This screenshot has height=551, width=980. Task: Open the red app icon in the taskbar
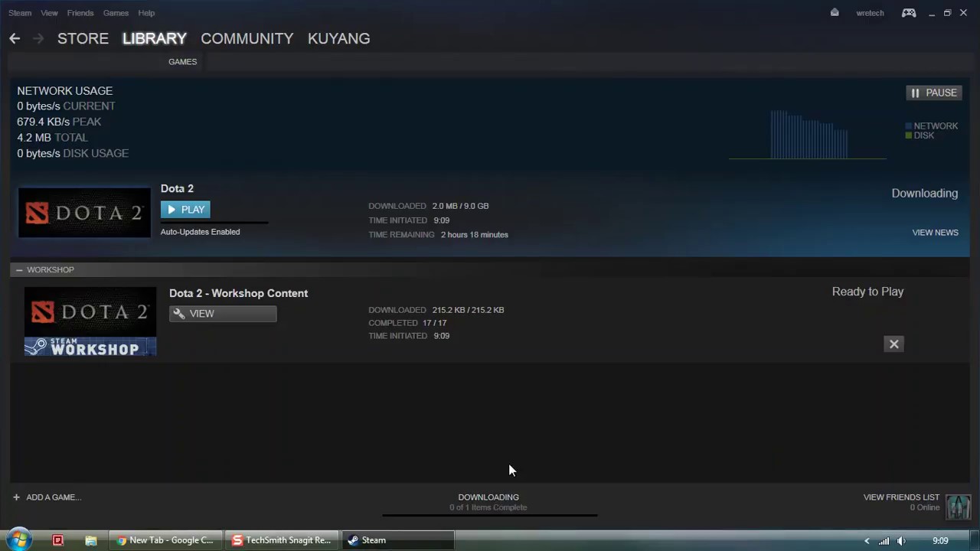(57, 540)
